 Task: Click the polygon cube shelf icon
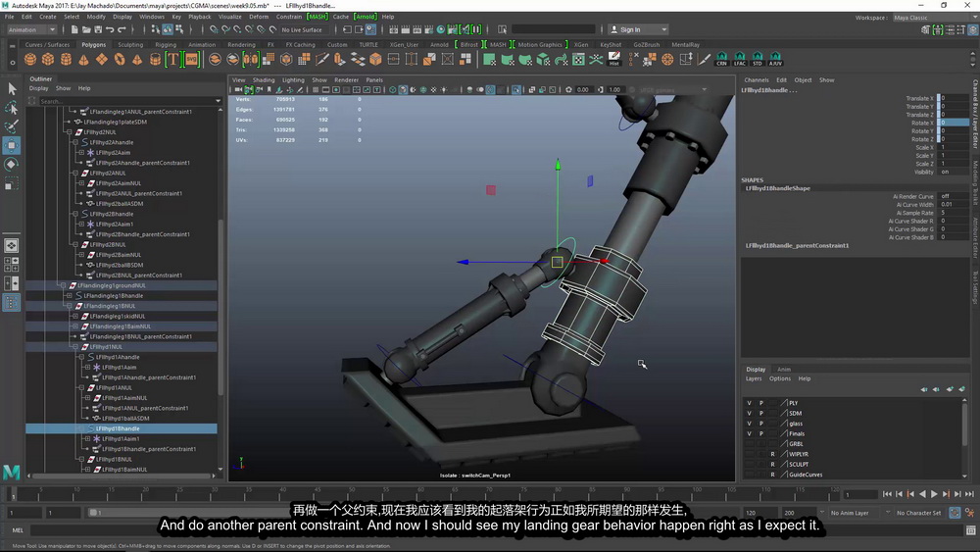pyautogui.click(x=48, y=60)
